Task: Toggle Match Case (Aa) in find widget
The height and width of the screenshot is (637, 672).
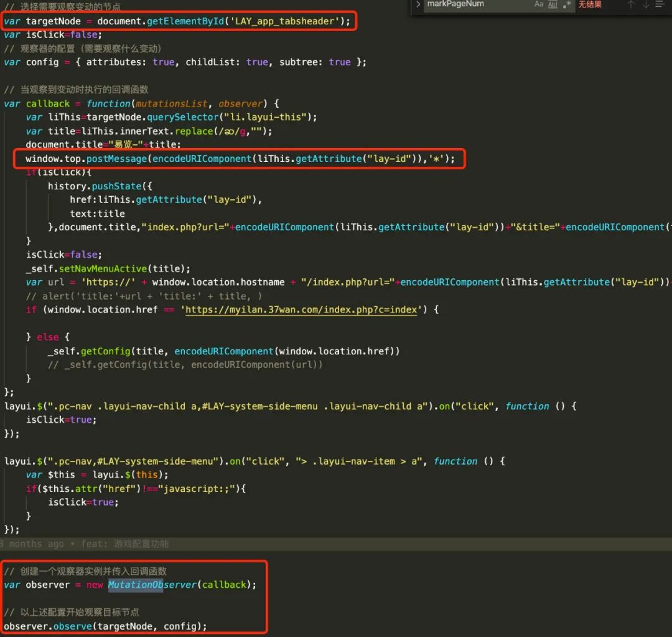Action: (539, 4)
